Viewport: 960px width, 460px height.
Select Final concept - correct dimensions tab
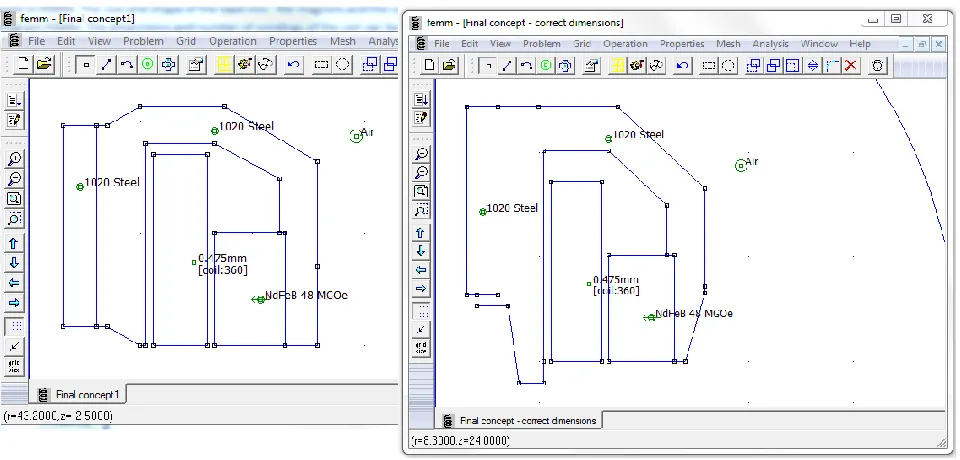pyautogui.click(x=520, y=420)
